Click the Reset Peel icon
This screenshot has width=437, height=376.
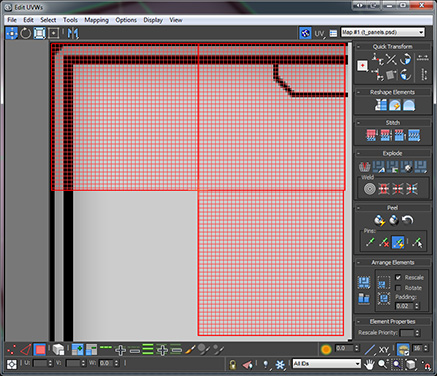click(408, 220)
